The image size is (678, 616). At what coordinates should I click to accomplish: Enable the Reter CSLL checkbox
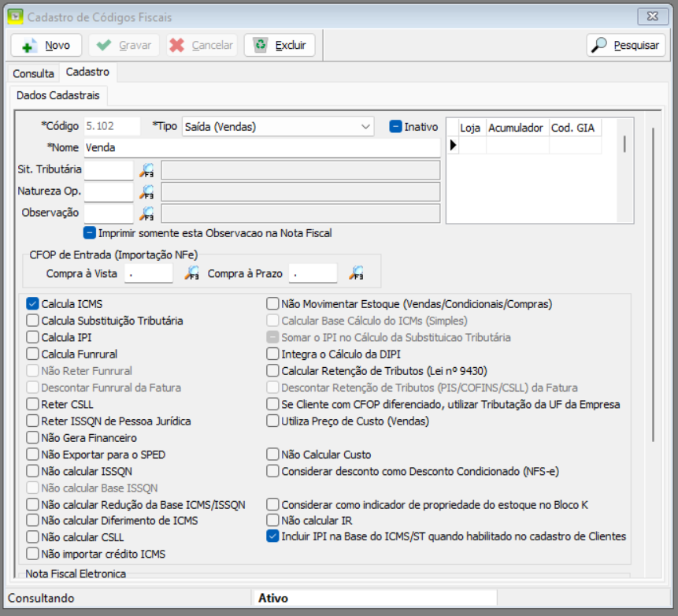[32, 404]
